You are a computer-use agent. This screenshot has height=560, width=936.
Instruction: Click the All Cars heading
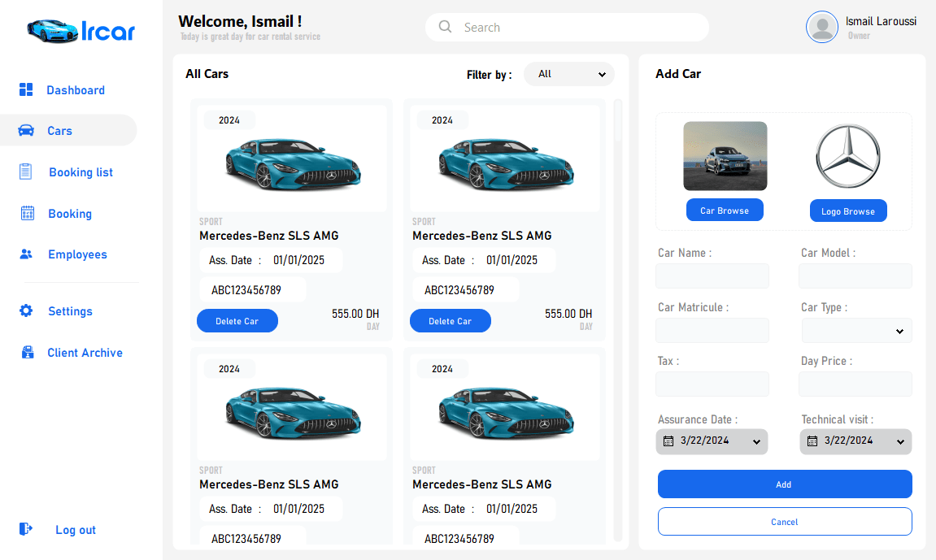tap(207, 74)
